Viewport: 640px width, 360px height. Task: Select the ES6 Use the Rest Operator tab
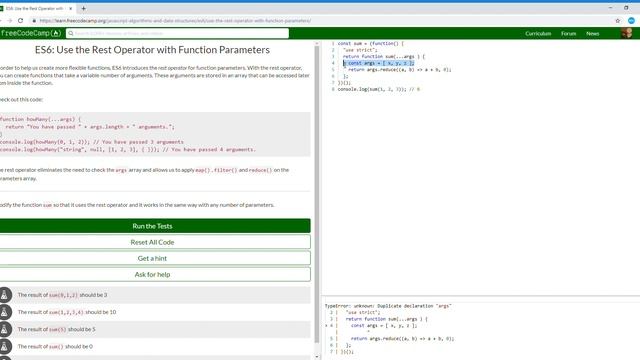pos(35,8)
